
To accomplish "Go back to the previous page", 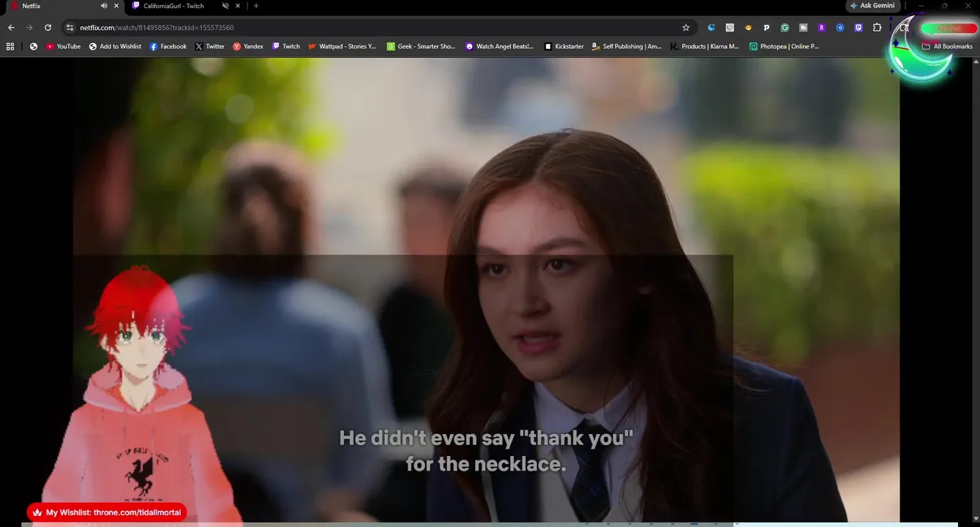I will [x=11, y=28].
